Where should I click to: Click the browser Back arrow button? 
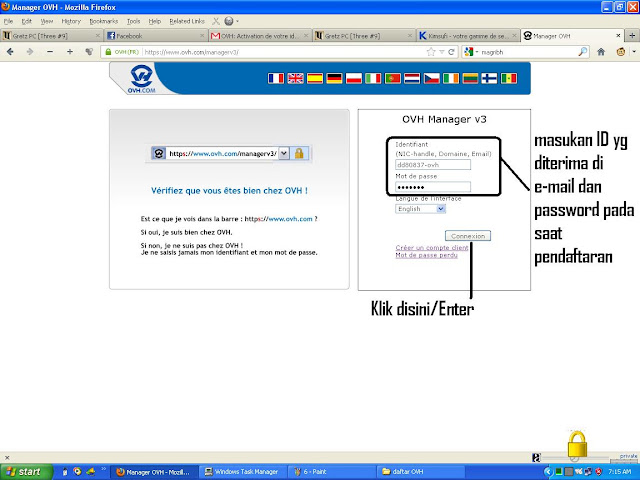tap(10, 52)
